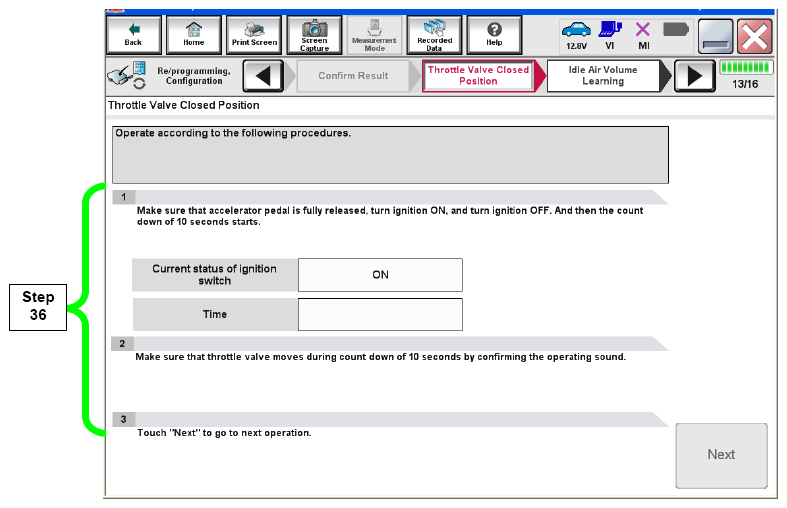
Task: Click the MI status icon
Action: tap(643, 35)
